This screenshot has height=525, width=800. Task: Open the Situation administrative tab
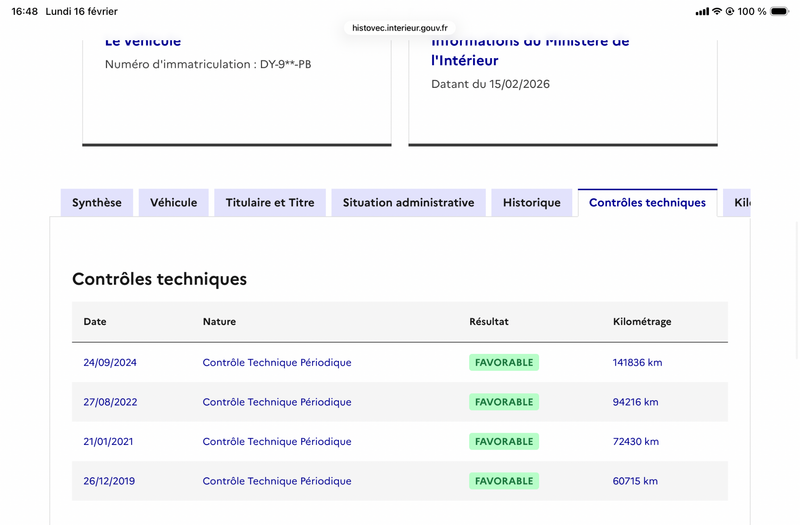(x=408, y=203)
